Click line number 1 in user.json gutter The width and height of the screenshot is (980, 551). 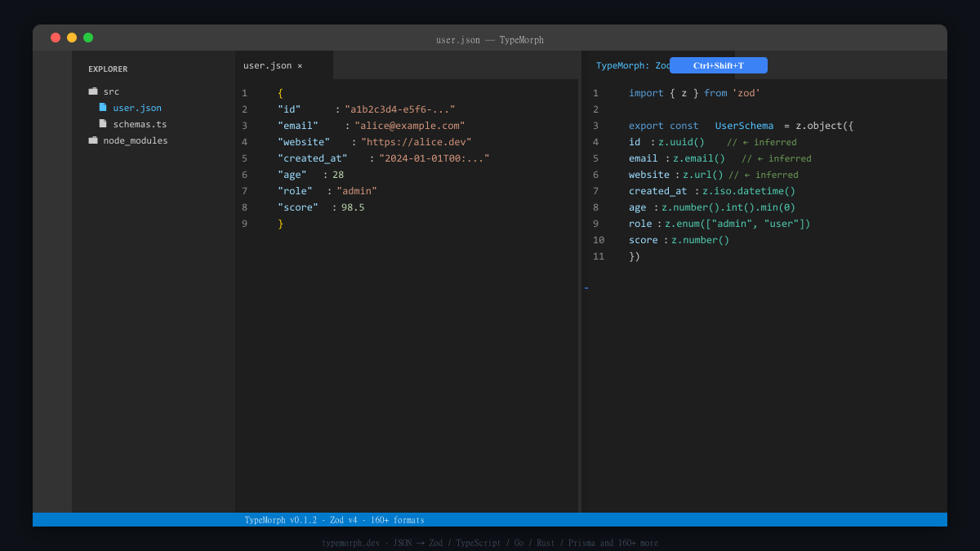pyautogui.click(x=244, y=93)
